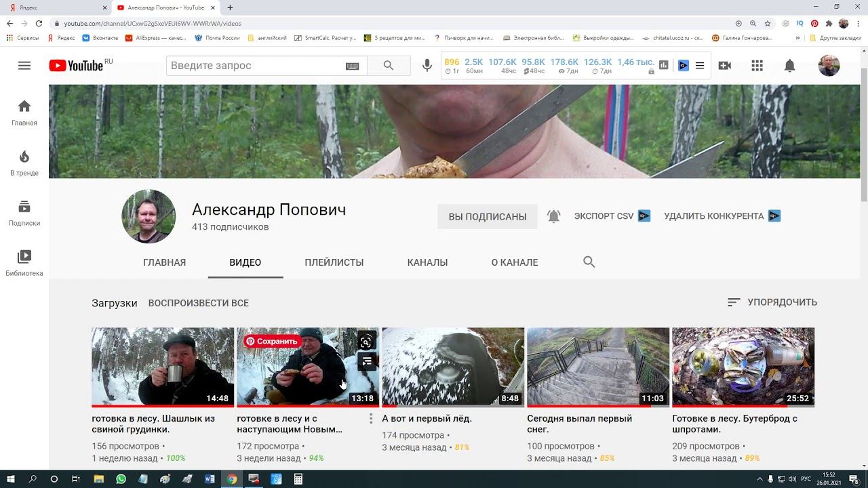This screenshot has width=868, height=488.
Task: Open the account avatar menu
Action: (x=829, y=66)
